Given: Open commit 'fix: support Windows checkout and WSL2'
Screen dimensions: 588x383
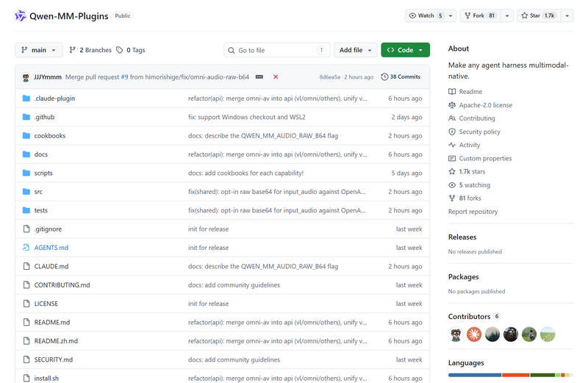Looking at the screenshot, I should tap(247, 117).
